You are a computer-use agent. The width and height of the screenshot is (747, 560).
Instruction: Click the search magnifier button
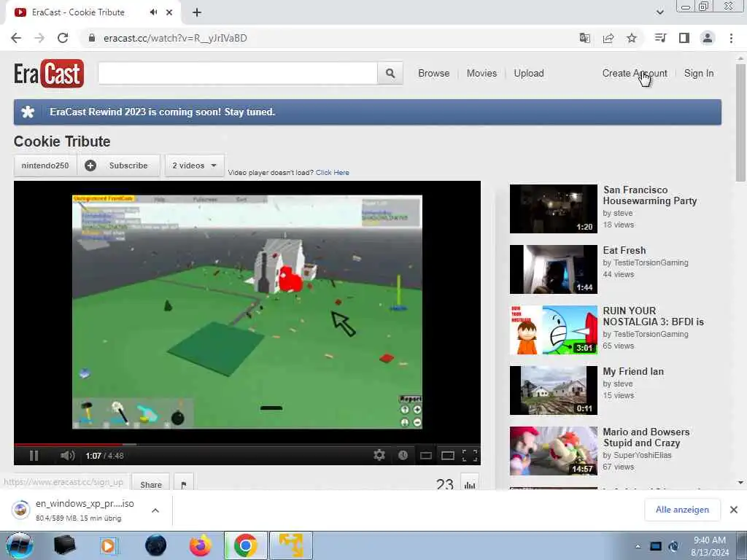(390, 74)
